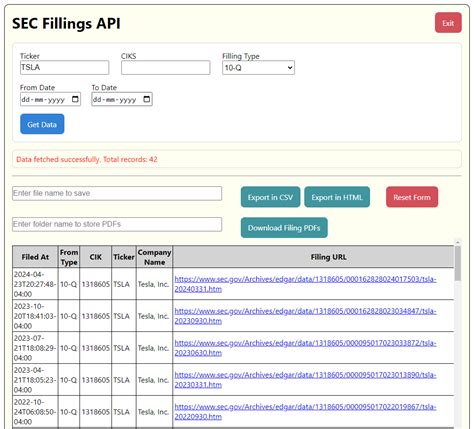Screen dimensions: 474x429
Task: Click the To Date field
Action: pyautogui.click(x=122, y=99)
